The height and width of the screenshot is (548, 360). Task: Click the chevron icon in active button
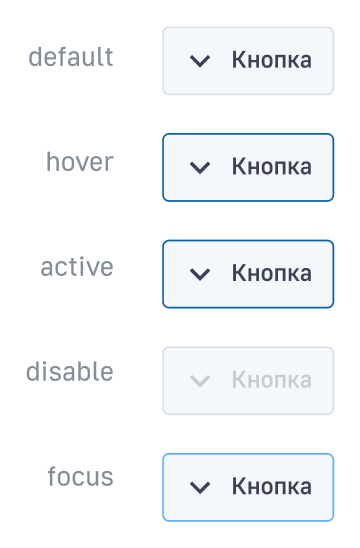200,274
